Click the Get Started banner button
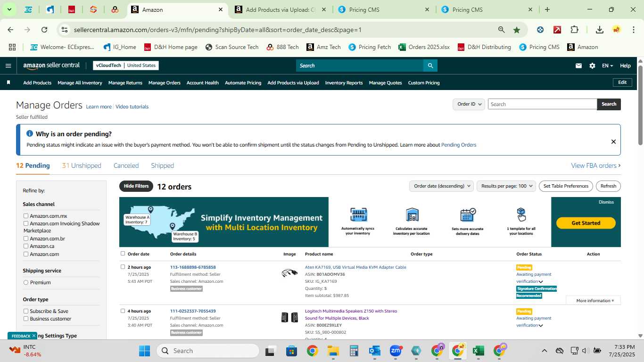 (x=586, y=223)
